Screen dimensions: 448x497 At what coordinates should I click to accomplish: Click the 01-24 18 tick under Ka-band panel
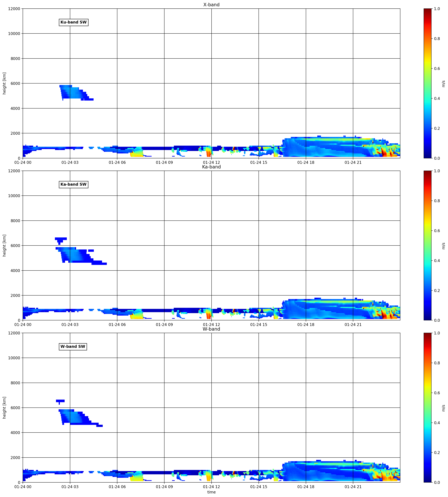click(306, 325)
